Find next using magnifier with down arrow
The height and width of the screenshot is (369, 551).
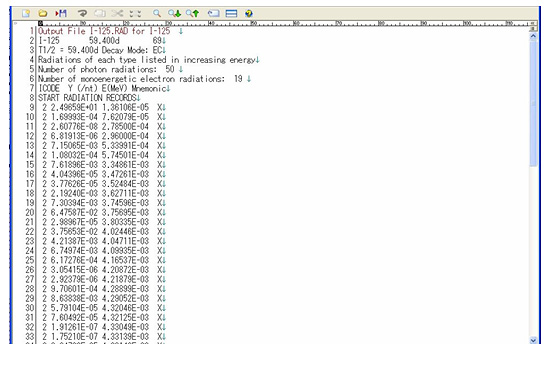[174, 13]
